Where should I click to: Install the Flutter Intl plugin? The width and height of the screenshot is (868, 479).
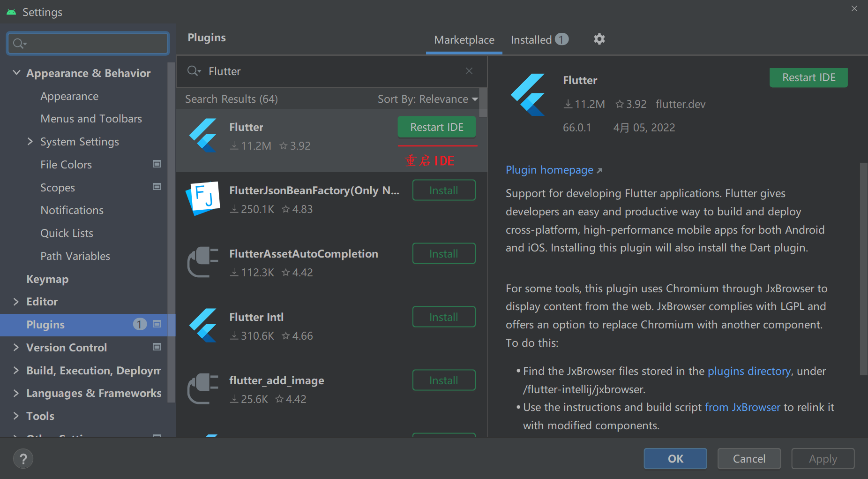coord(444,317)
